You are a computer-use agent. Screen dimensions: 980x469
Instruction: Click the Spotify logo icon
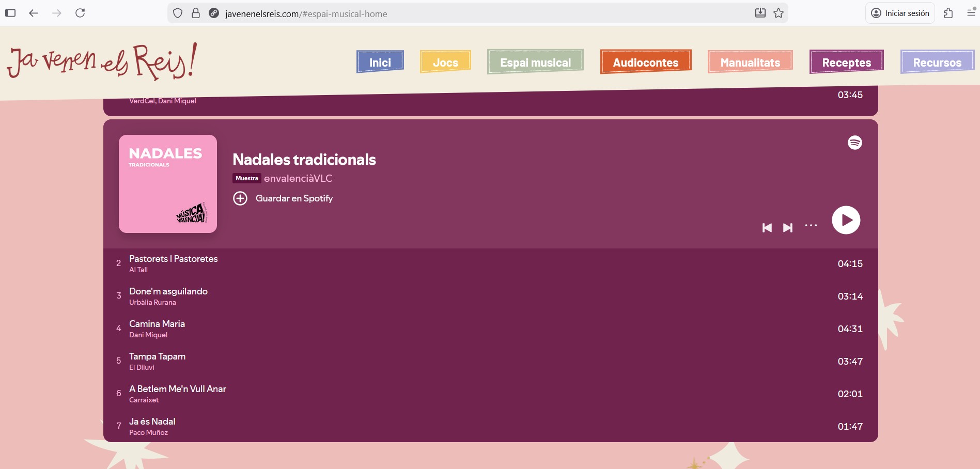(855, 143)
